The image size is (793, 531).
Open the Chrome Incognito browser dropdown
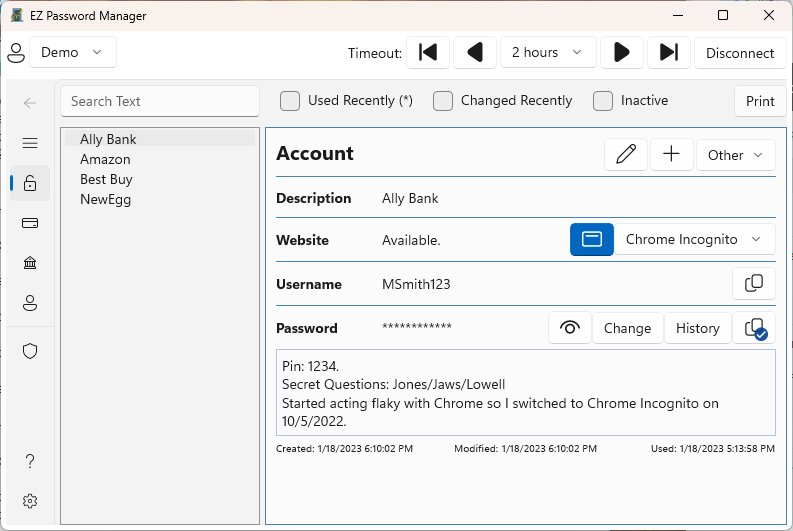tap(694, 240)
